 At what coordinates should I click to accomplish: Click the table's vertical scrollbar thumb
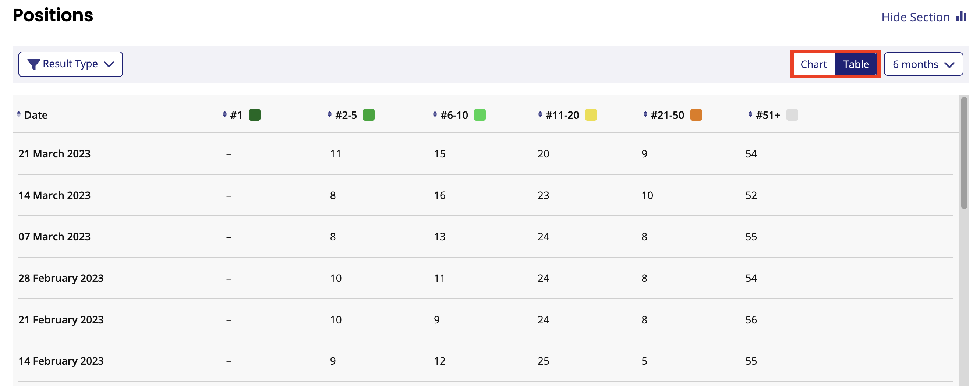click(964, 152)
